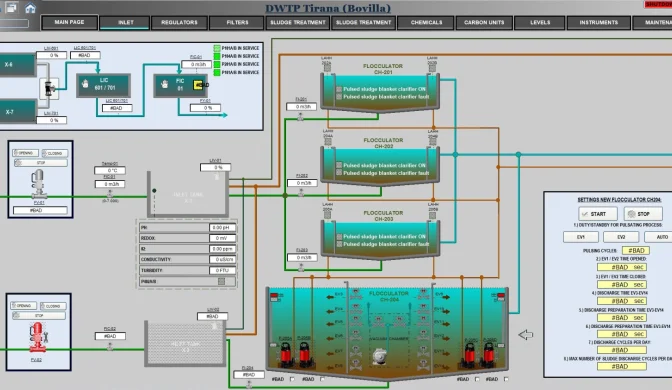Click red level switch at CH-204 left wall
This screenshot has width=672, height=390.
[x=274, y=297]
